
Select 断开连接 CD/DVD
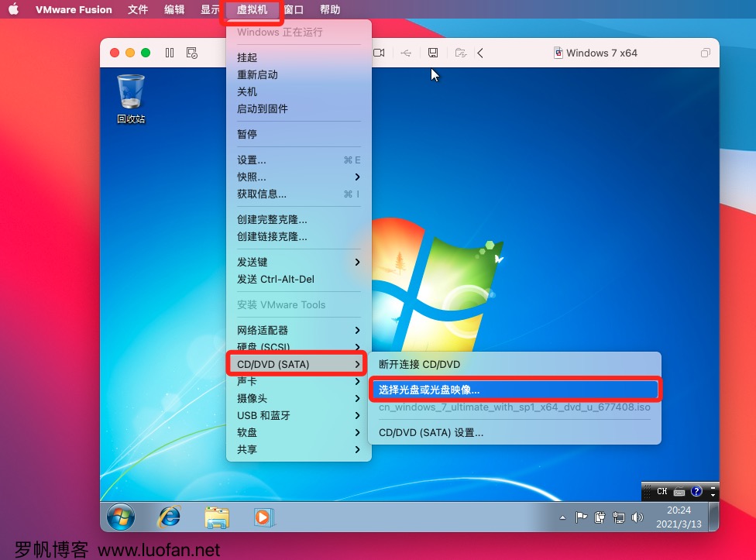(514, 364)
